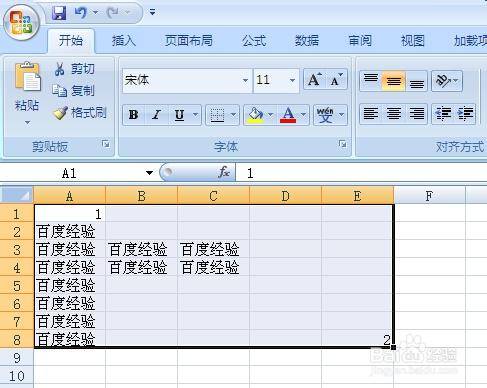The image size is (487, 388).
Task: Open underline style dropdown arrow
Action: coord(196,115)
